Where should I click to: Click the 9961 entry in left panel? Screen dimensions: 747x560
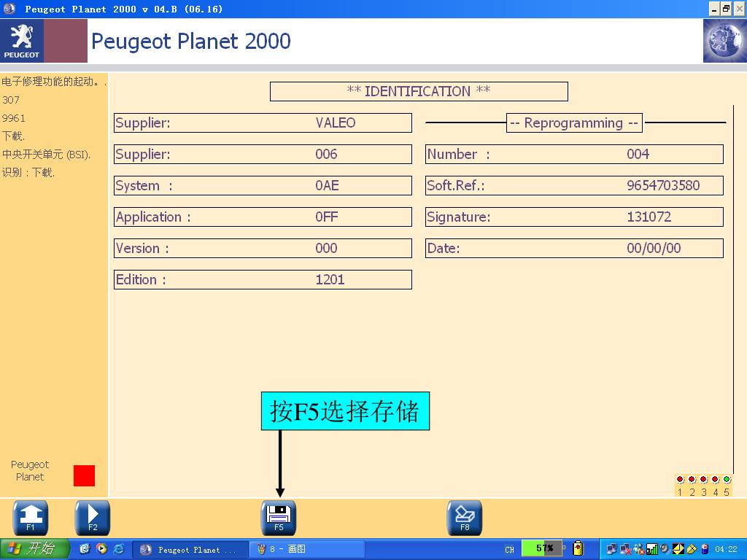click(x=13, y=118)
